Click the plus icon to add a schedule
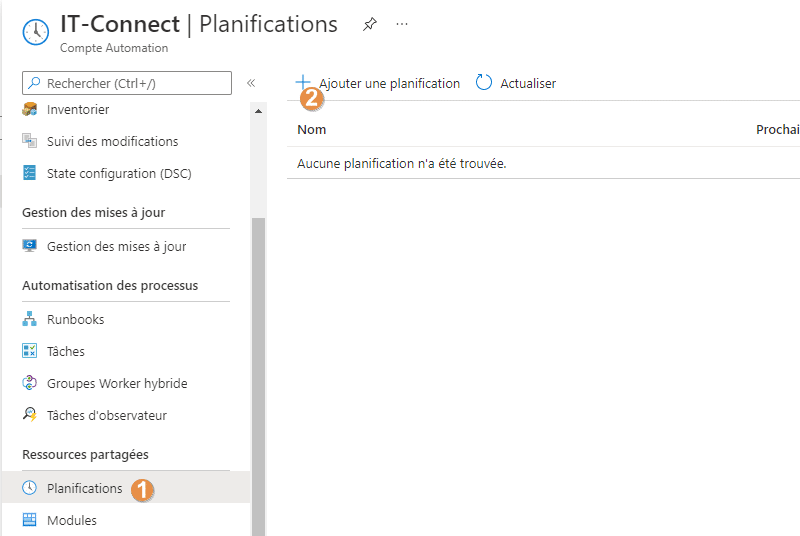The image size is (800, 536). point(303,82)
